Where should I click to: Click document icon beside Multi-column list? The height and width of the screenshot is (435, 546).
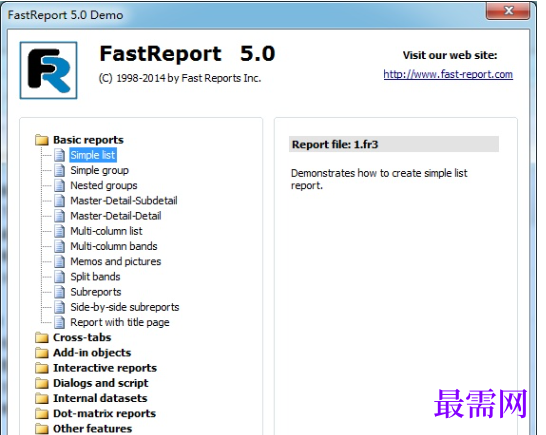[x=60, y=231]
